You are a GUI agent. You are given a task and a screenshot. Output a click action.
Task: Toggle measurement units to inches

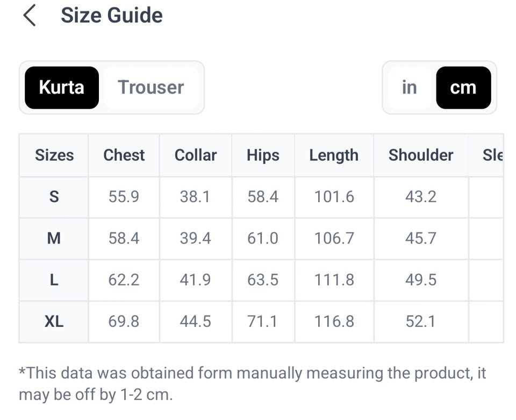(x=410, y=88)
